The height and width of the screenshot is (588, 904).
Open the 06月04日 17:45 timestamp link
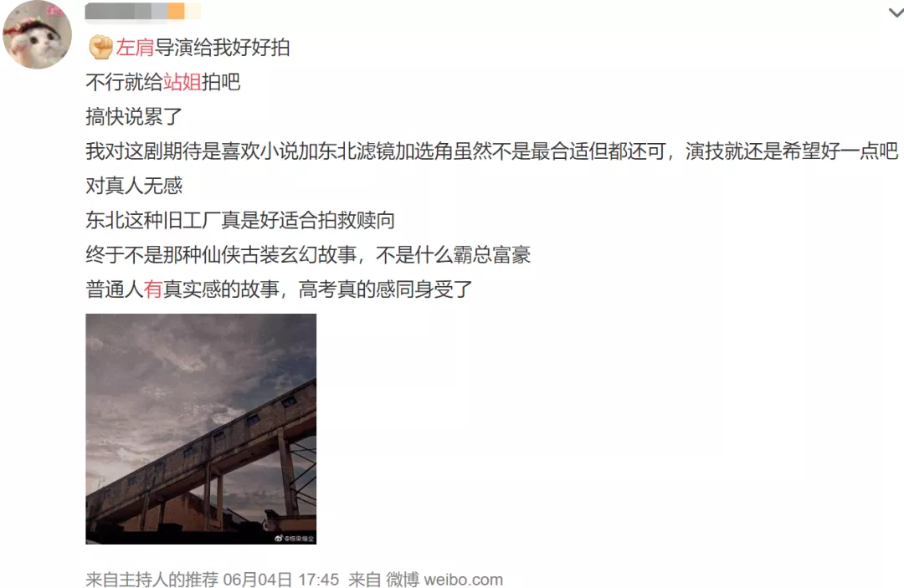click(280, 579)
